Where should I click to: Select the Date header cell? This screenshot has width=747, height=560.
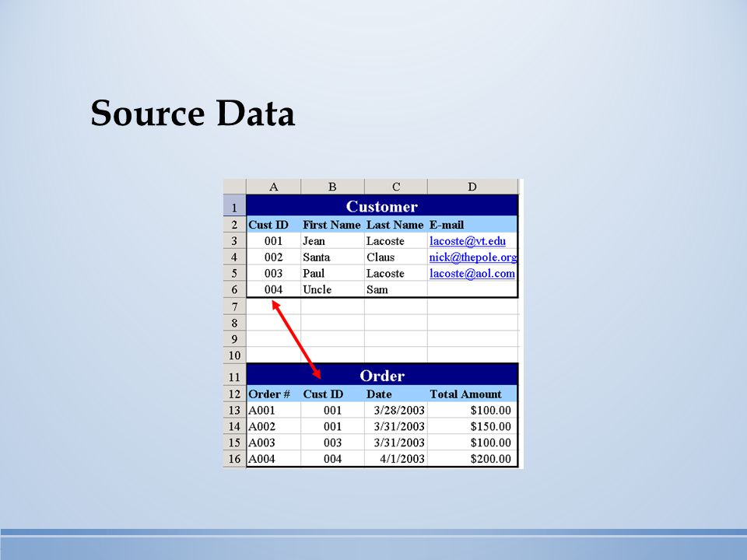396,394
